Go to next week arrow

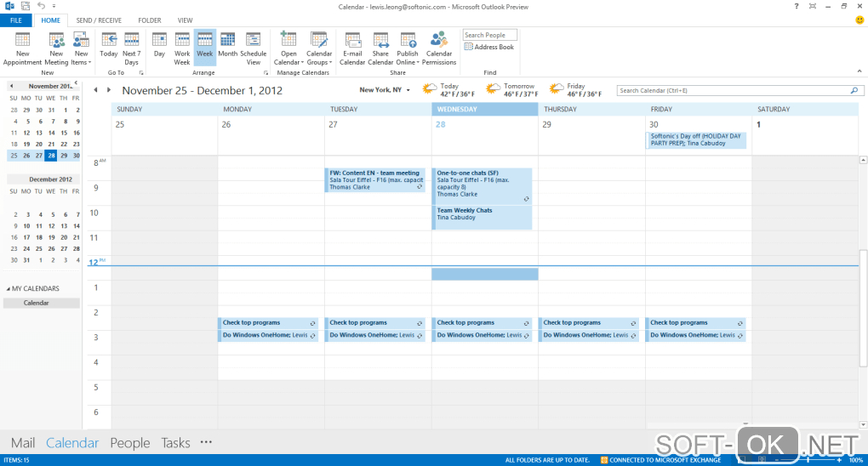(x=109, y=90)
